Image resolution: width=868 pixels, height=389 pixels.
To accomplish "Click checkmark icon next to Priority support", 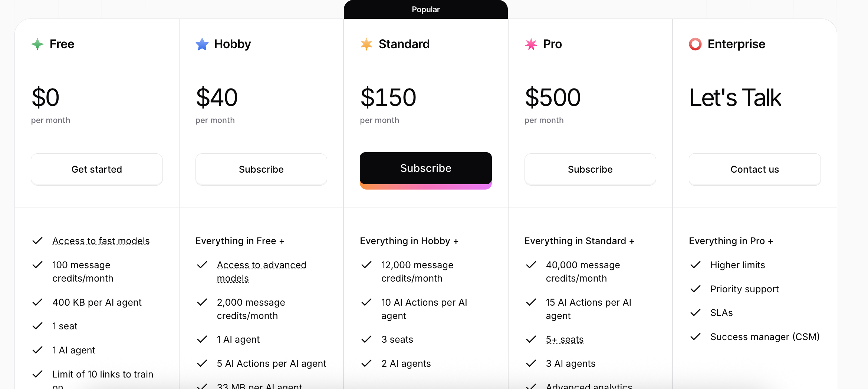I will pyautogui.click(x=696, y=289).
